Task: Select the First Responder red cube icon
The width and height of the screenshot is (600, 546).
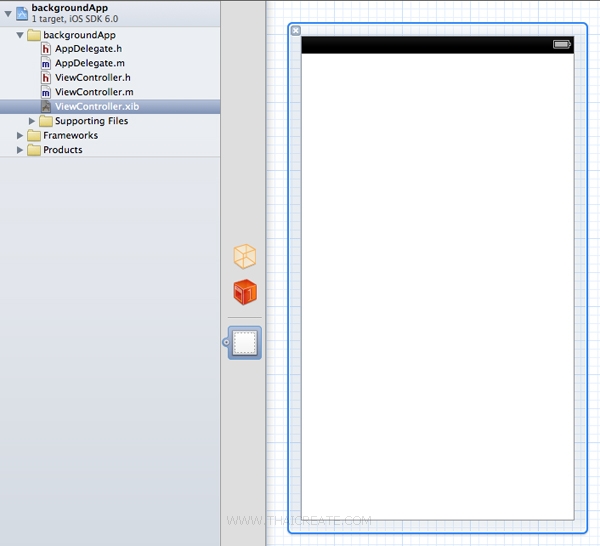Action: pos(245,292)
